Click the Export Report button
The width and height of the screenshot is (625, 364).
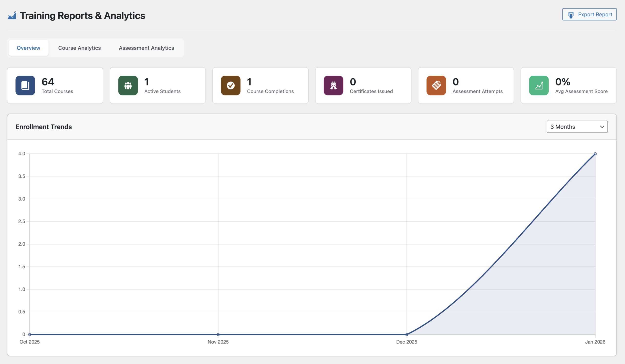[589, 14]
